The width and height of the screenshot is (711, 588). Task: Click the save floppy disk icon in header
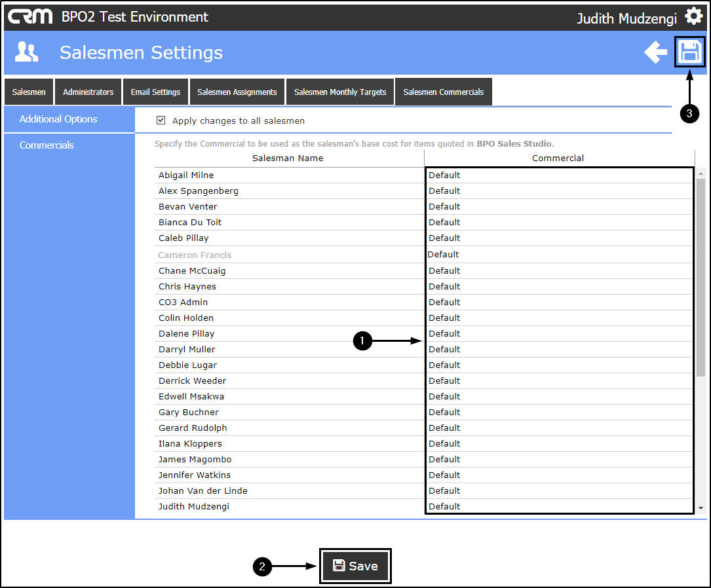[x=689, y=52]
